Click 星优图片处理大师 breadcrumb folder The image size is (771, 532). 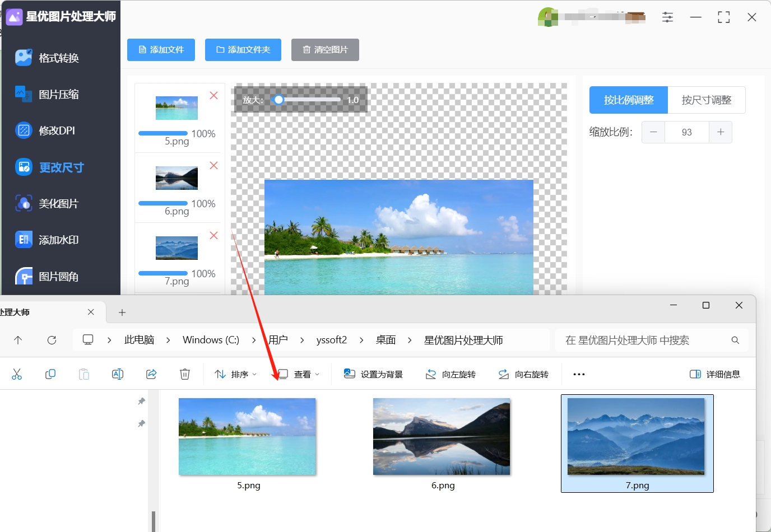[x=463, y=340]
